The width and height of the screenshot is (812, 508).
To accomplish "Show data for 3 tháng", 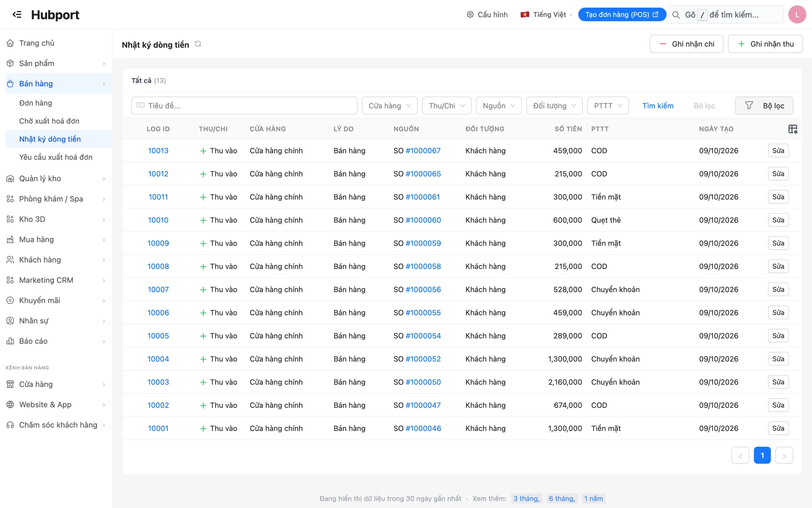I will (x=526, y=499).
